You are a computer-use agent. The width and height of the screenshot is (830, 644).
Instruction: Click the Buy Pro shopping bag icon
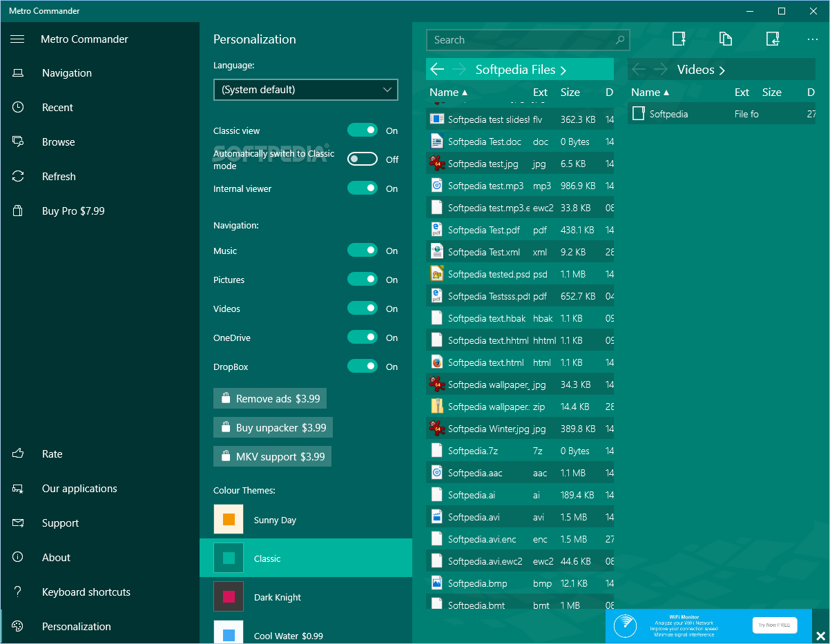[x=18, y=211]
